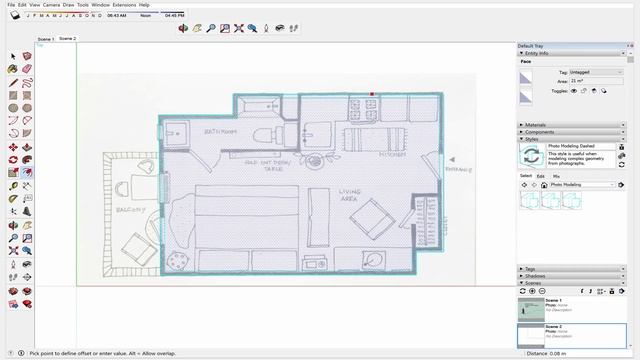This screenshot has width=640, height=360.
Task: Toggle the lock icon in Entity Info
Action: tap(584, 91)
